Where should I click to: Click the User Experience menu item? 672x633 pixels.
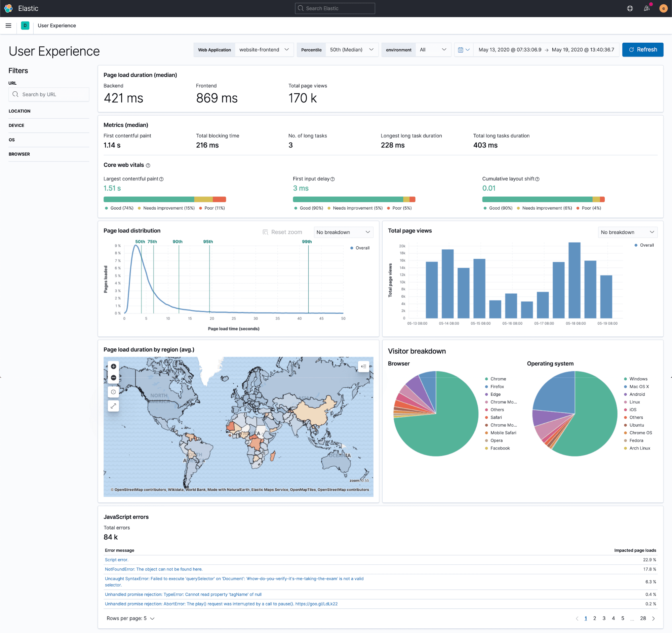coord(56,25)
